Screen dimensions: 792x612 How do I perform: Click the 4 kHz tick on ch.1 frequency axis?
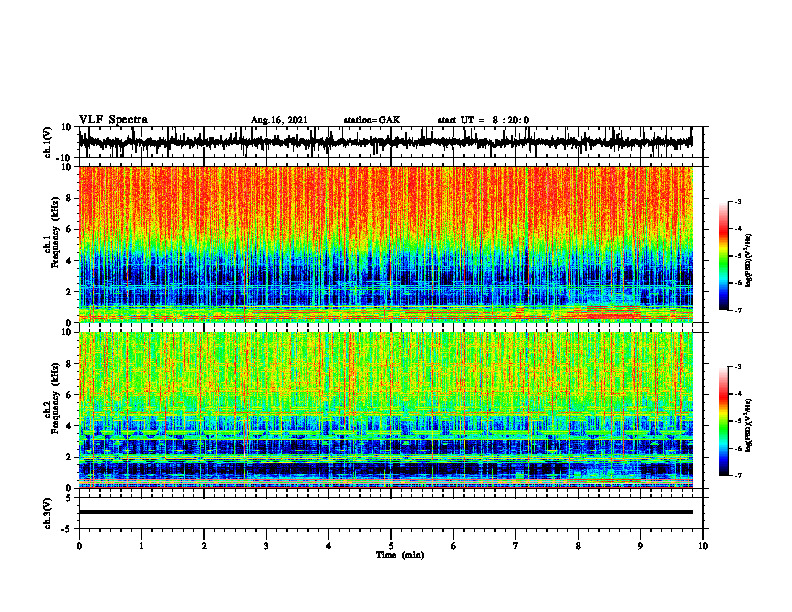click(x=69, y=261)
